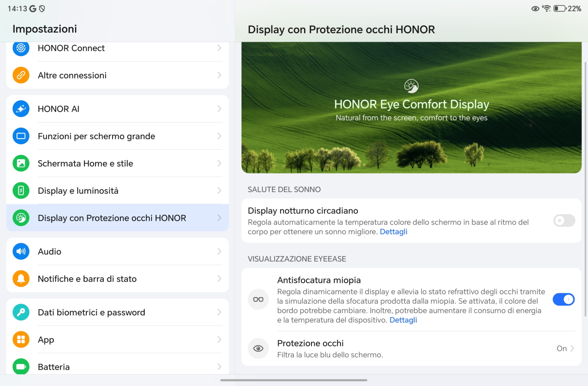Open Dettagli link under Display notturno circadiano
The image size is (588, 386).
394,232
